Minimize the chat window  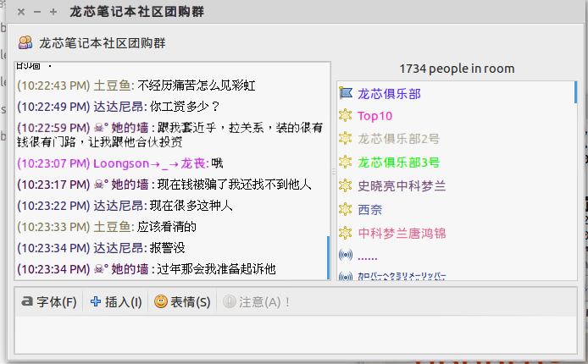pos(37,12)
